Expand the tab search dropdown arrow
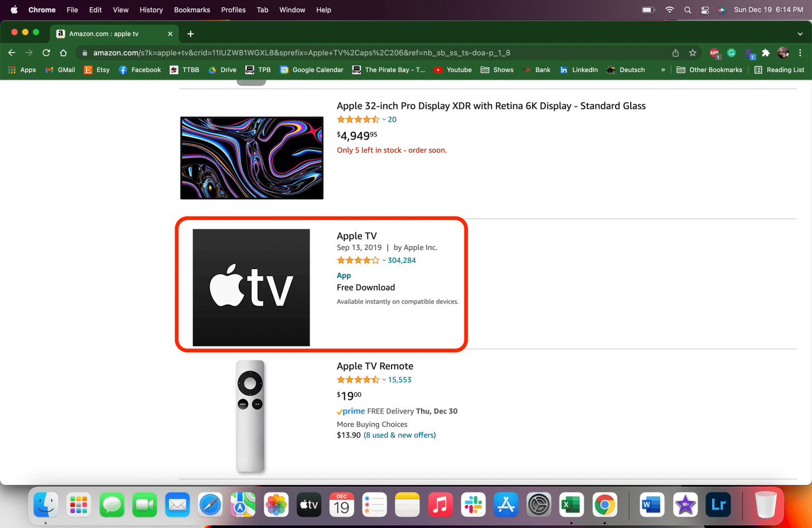 800,34
